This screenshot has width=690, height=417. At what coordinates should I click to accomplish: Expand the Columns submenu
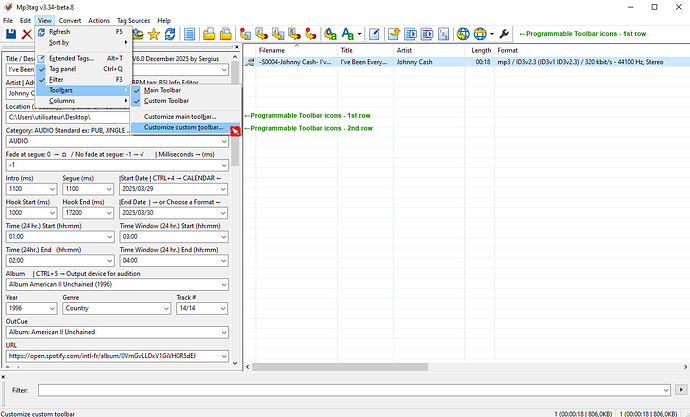83,101
